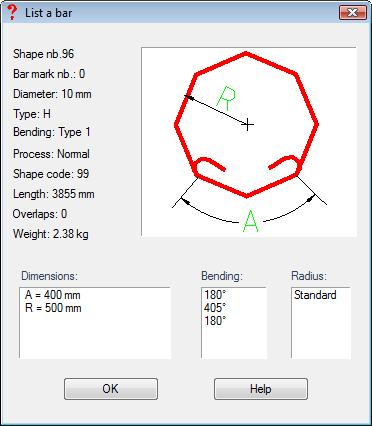The image size is (372, 426).
Task: Close the List a bar dialog
Action: [353, 13]
